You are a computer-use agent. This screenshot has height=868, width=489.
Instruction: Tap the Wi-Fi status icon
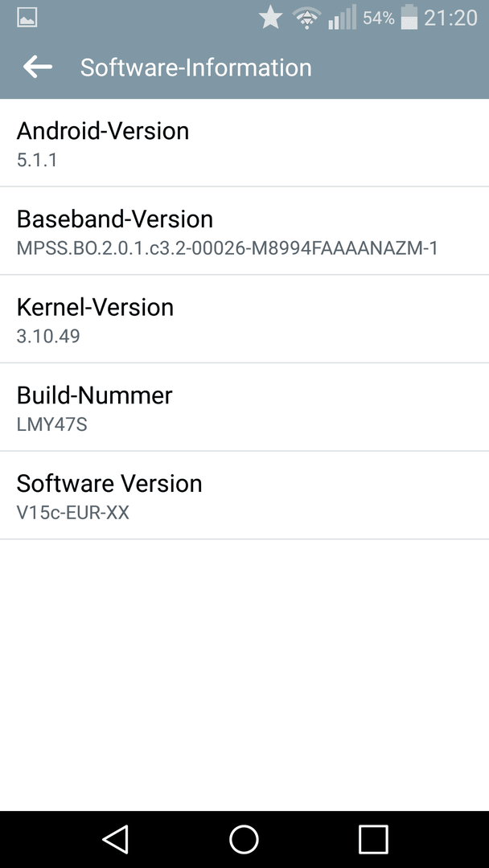point(306,18)
